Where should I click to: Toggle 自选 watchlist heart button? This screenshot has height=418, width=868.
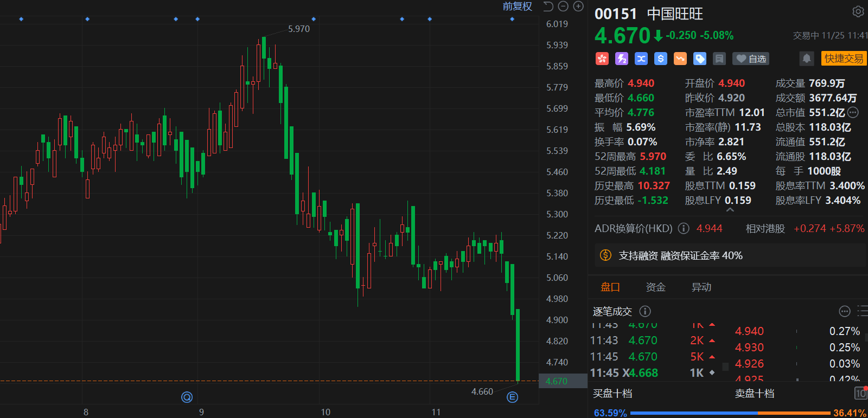[750, 59]
